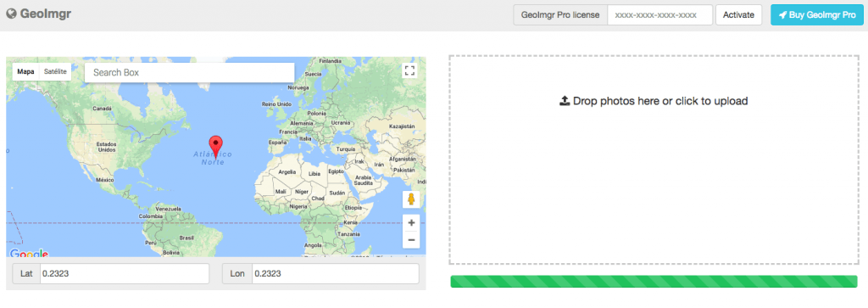The height and width of the screenshot is (308, 868).
Task: Click the GeoImgr brand title
Action: [x=46, y=14]
